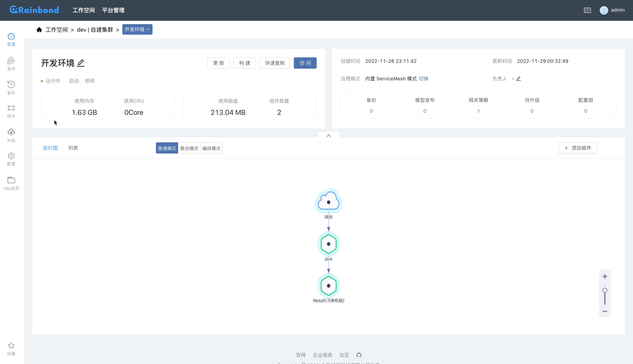Open 平台管理 in top menu
This screenshot has width=633, height=364.
[113, 10]
